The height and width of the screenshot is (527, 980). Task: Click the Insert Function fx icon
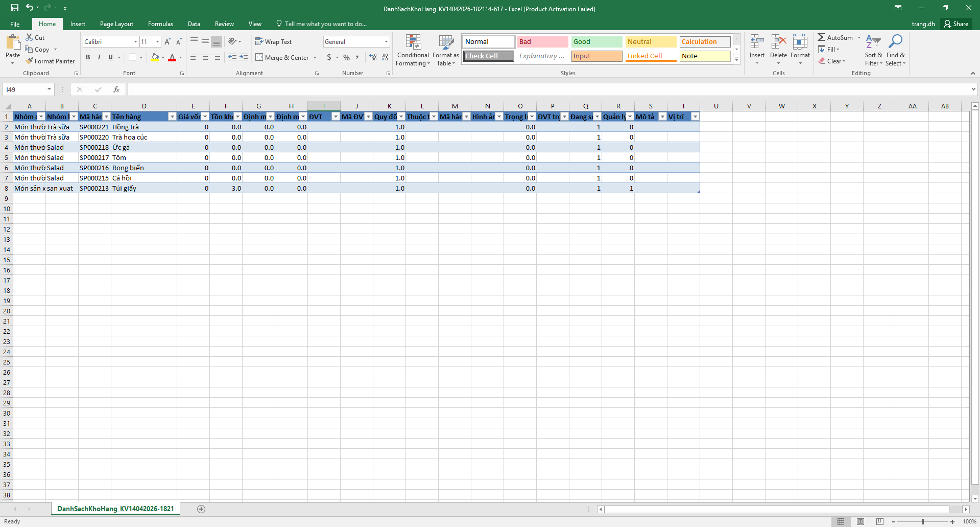click(116, 89)
